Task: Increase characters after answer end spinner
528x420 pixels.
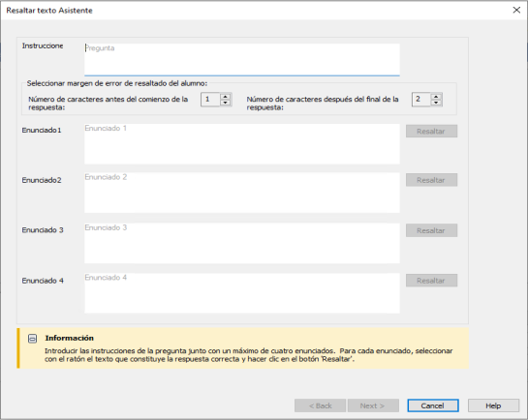Action: coord(436,97)
